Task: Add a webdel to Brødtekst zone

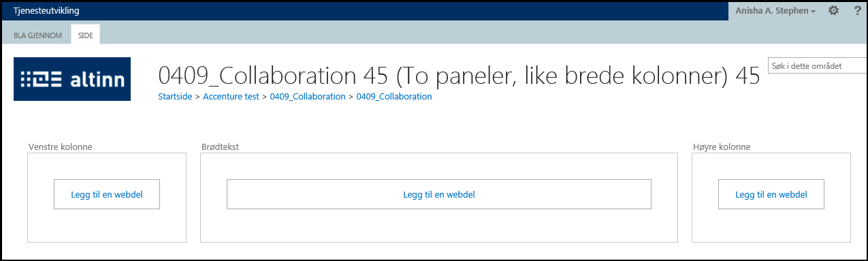Action: click(439, 194)
